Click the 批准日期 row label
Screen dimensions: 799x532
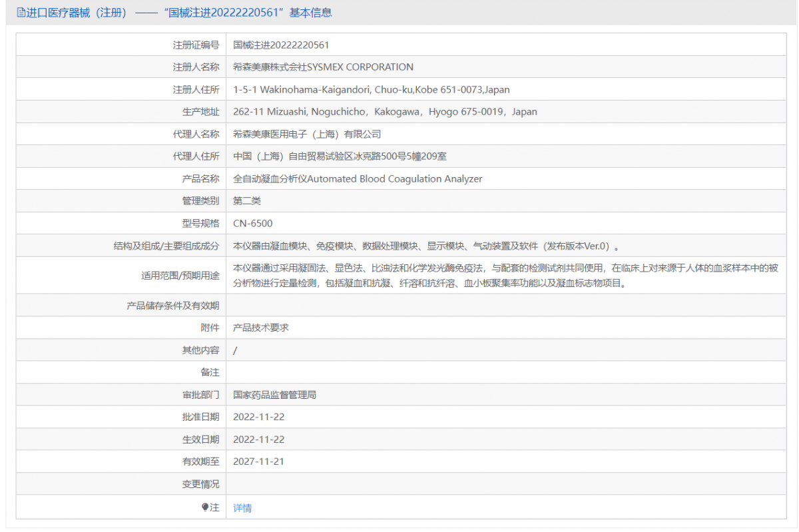point(200,417)
